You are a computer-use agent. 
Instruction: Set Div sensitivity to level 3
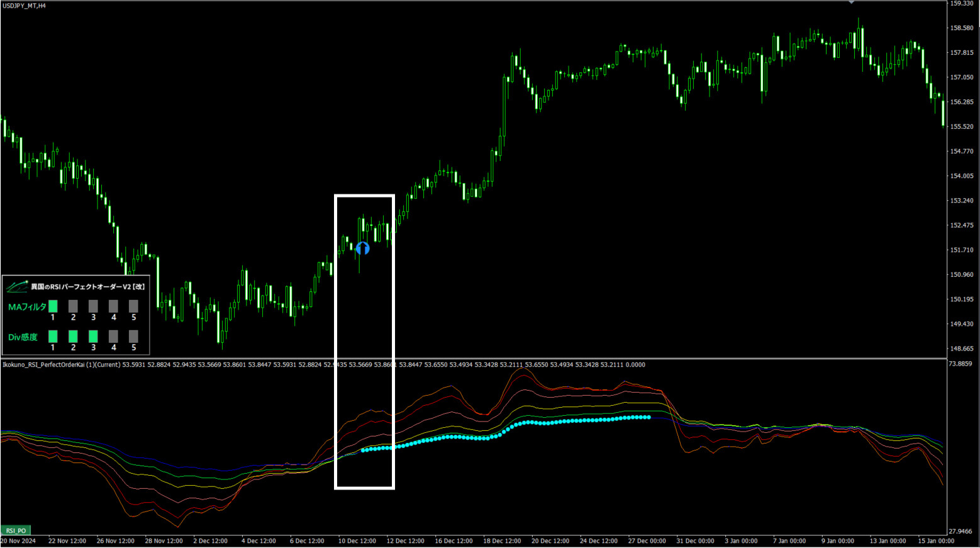click(x=93, y=337)
